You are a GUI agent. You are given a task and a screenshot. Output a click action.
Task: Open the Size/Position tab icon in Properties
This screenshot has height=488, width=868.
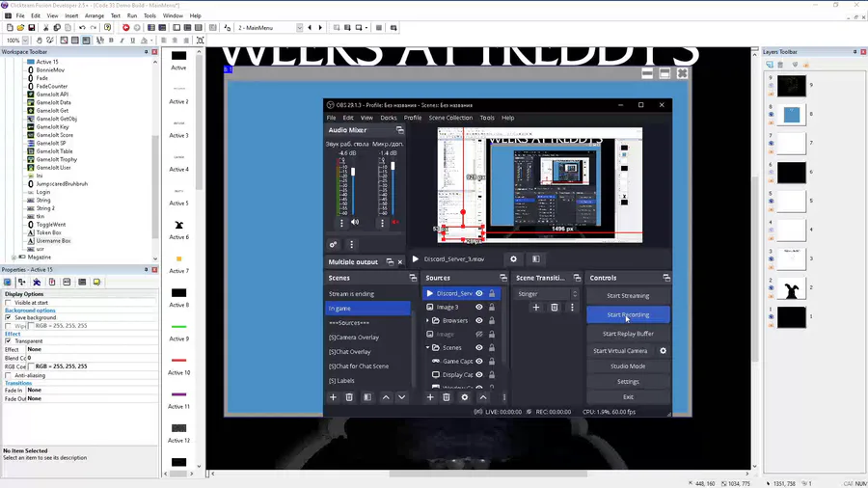pos(21,283)
